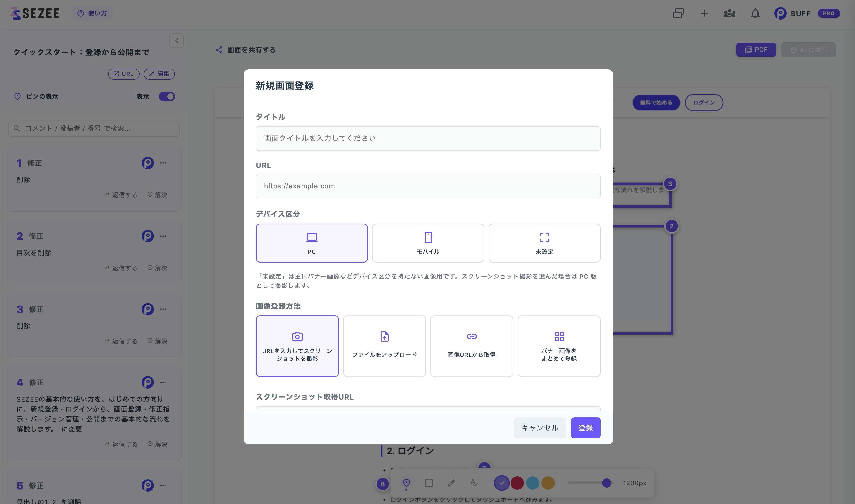Mark comment 2 as 解決

click(x=158, y=268)
